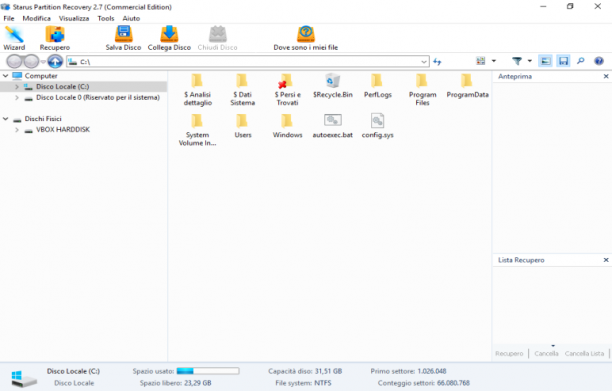This screenshot has height=391, width=612.
Task: Click the filter funnel icon
Action: (x=517, y=61)
